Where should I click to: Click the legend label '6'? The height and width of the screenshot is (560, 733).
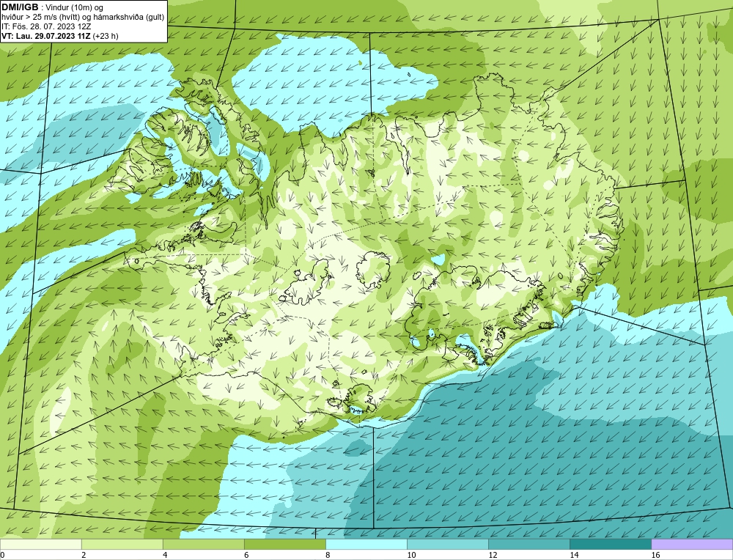click(x=246, y=555)
